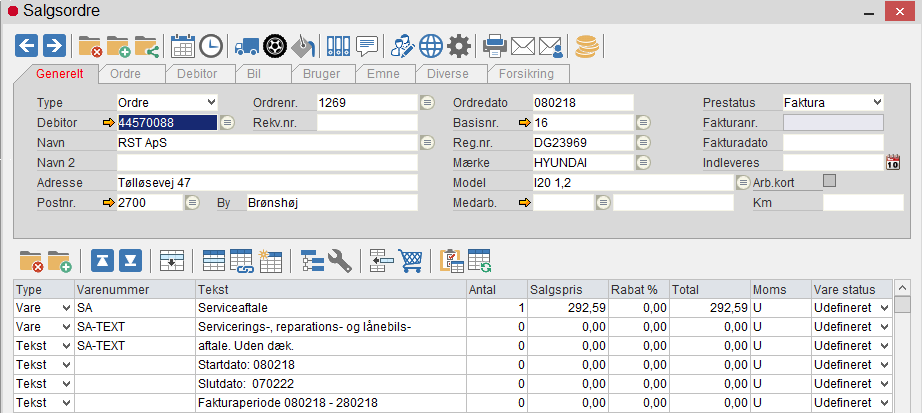Click the delete order folder icon in top toolbar
This screenshot has width=922, height=413.
(x=91, y=46)
